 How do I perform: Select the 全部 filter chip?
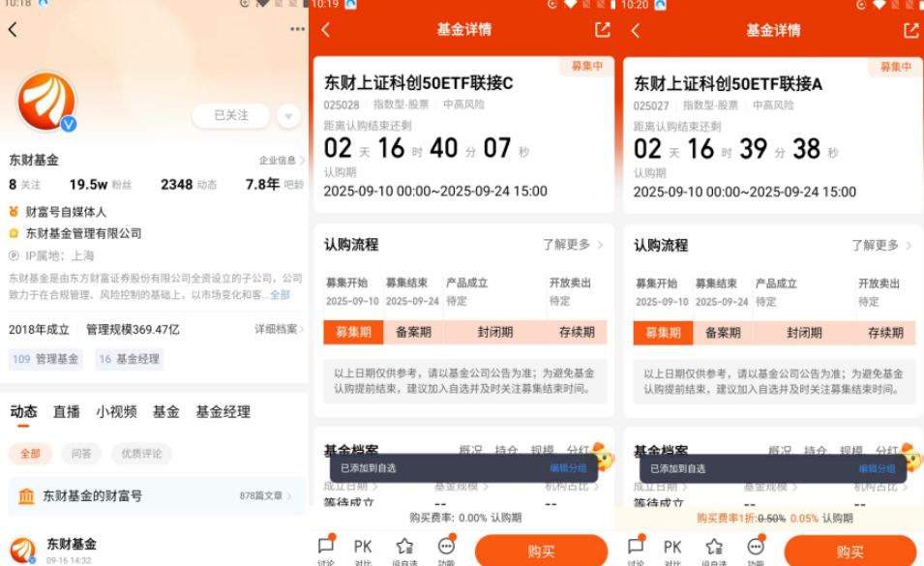[30, 454]
